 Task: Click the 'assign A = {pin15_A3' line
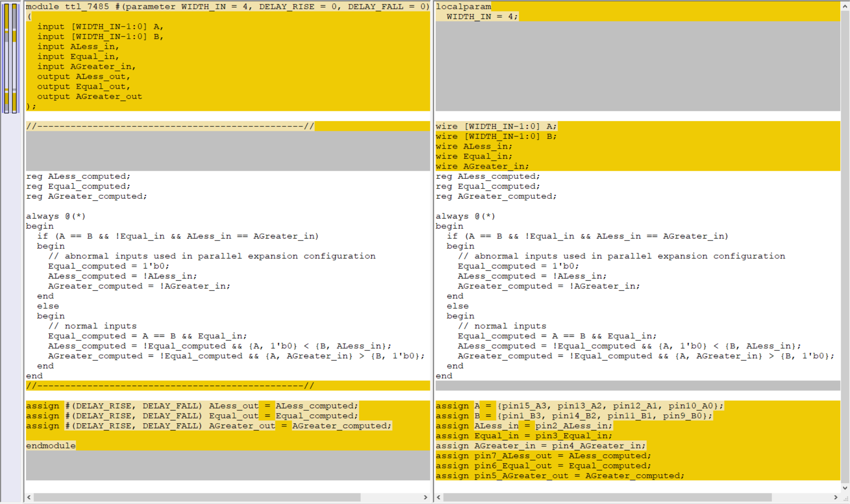(580, 406)
